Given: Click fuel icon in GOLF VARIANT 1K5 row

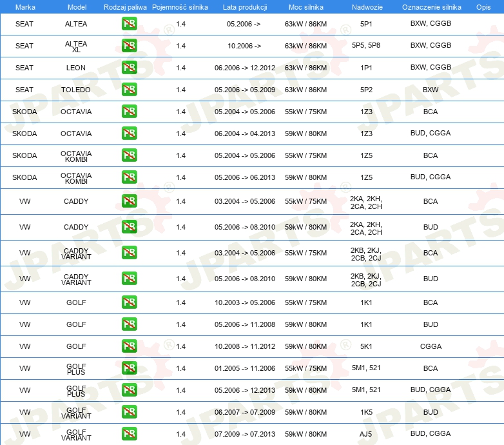Looking at the screenshot, I should coord(129,411).
